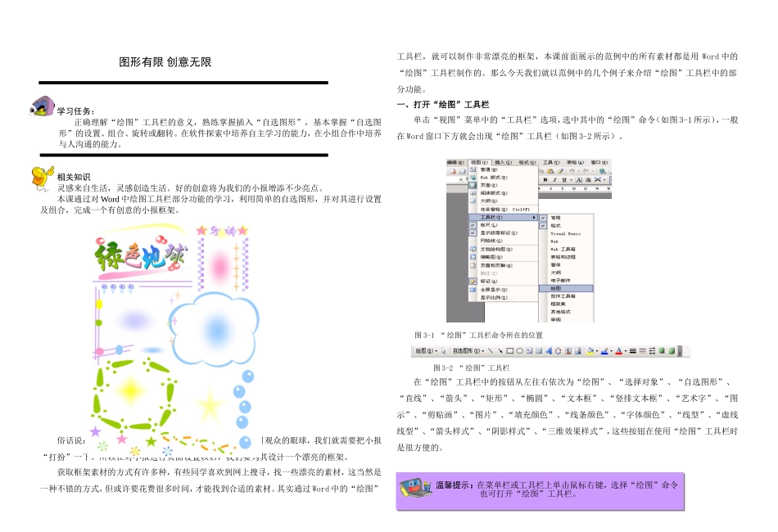This screenshot has width=778, height=532.
Task: Uncheck the 常用 toolbar in submenu
Action: tap(567, 218)
